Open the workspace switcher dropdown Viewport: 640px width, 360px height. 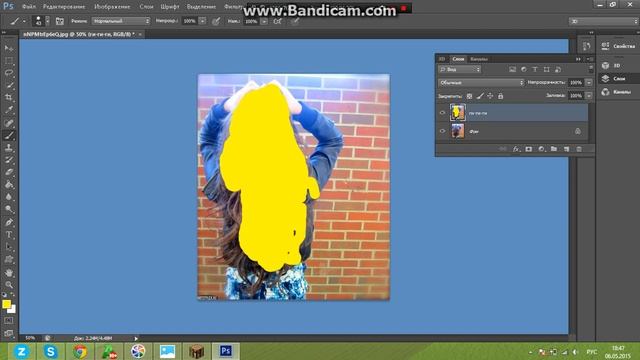603,21
